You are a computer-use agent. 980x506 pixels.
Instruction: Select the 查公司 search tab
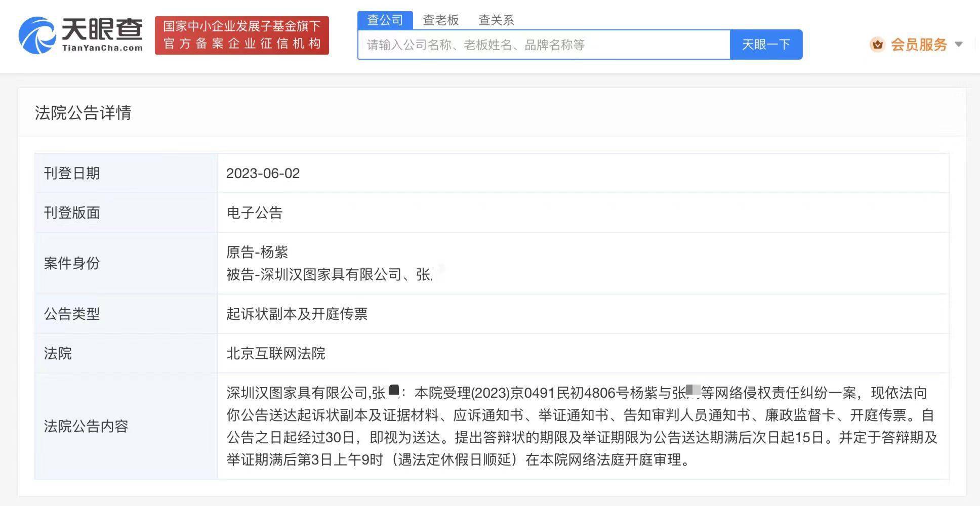(385, 20)
